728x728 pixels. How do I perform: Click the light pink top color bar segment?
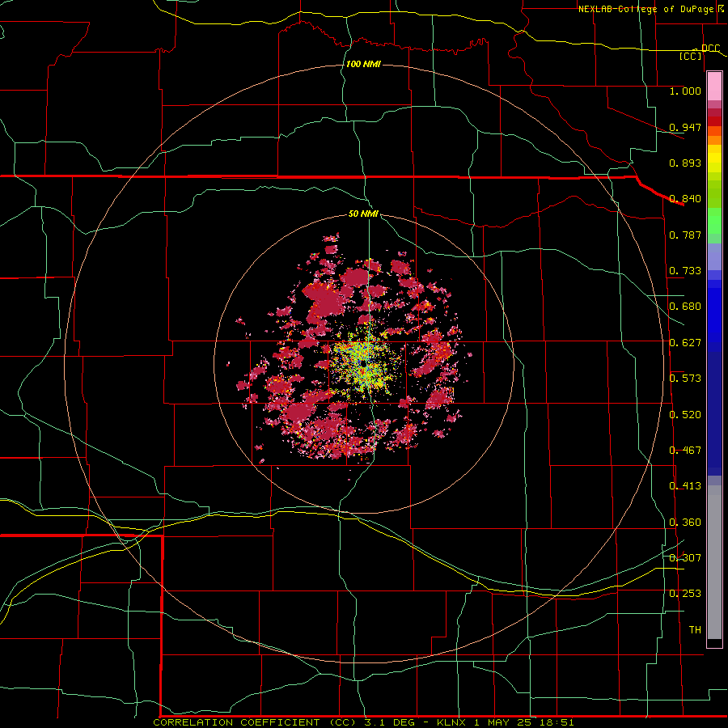tap(714, 87)
